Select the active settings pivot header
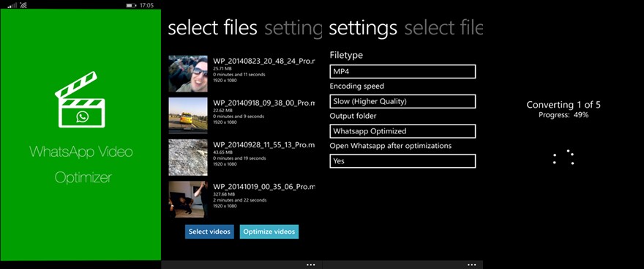 pos(363,28)
